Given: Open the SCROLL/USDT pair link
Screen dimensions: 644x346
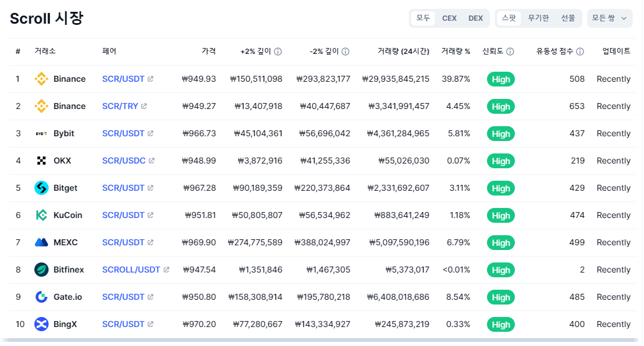Looking at the screenshot, I should pyautogui.click(x=131, y=270).
